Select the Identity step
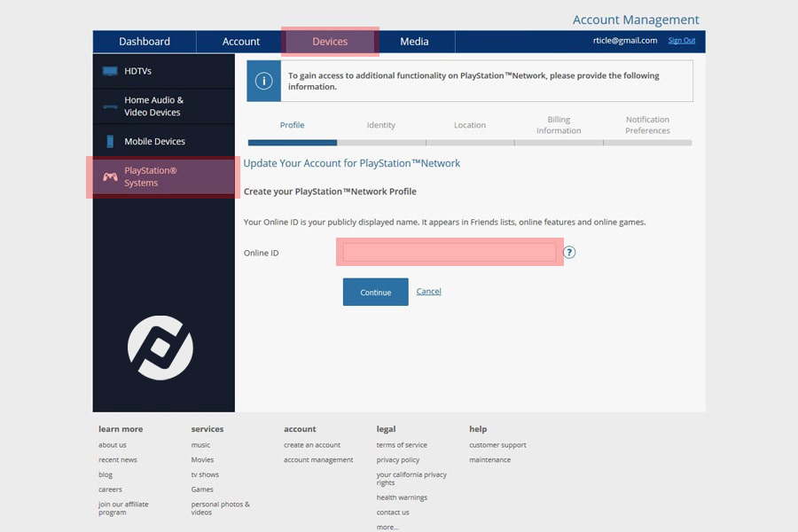Viewport: 798px width, 532px height. click(381, 125)
